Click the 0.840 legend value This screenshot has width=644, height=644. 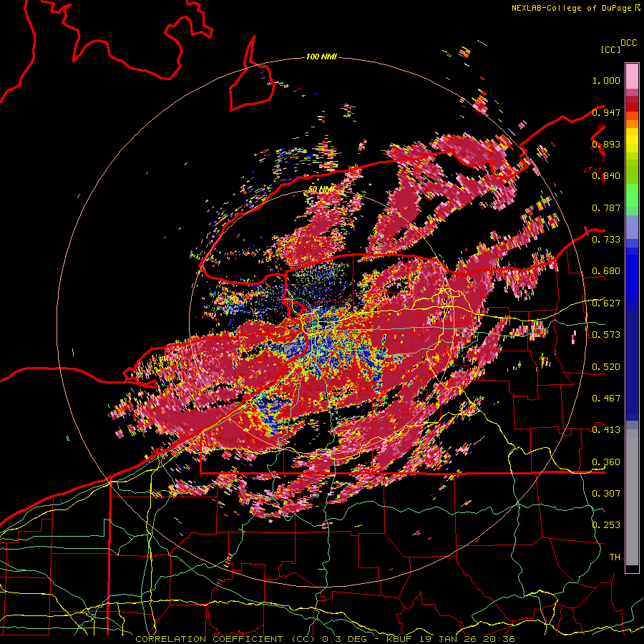tap(606, 176)
